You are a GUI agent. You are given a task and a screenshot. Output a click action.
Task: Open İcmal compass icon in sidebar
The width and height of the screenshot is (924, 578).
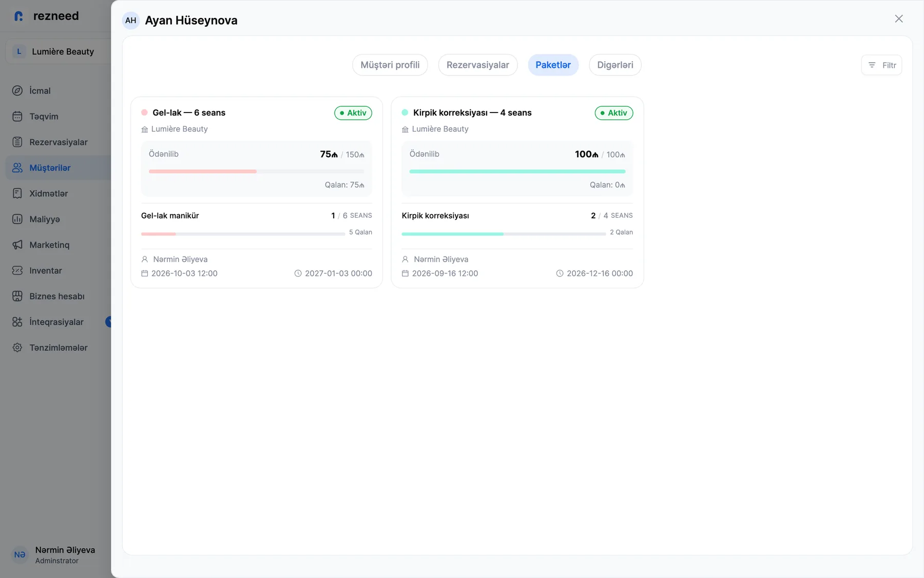pos(17,90)
